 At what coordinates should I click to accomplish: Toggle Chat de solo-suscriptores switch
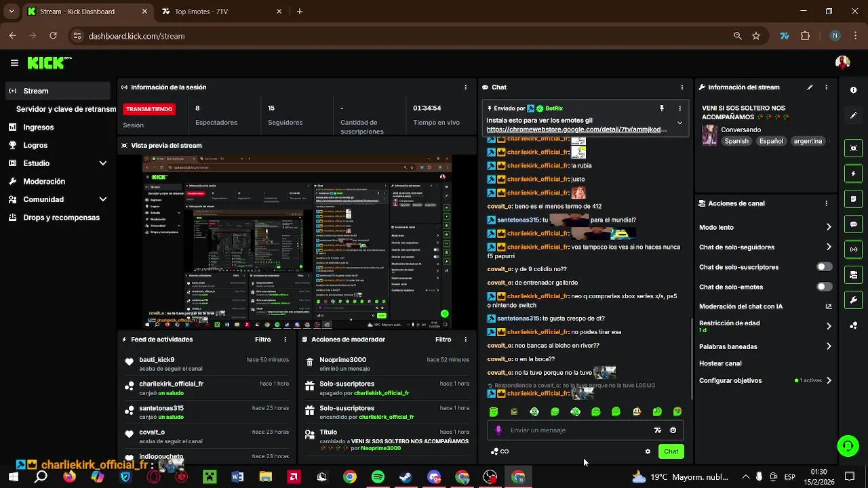(824, 267)
